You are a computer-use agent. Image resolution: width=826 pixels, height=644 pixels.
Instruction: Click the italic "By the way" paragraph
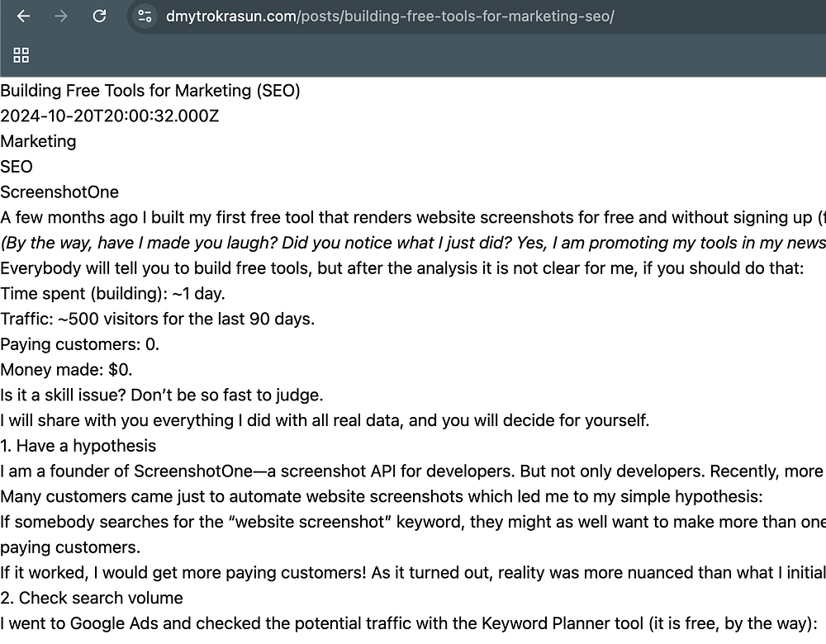[413, 243]
